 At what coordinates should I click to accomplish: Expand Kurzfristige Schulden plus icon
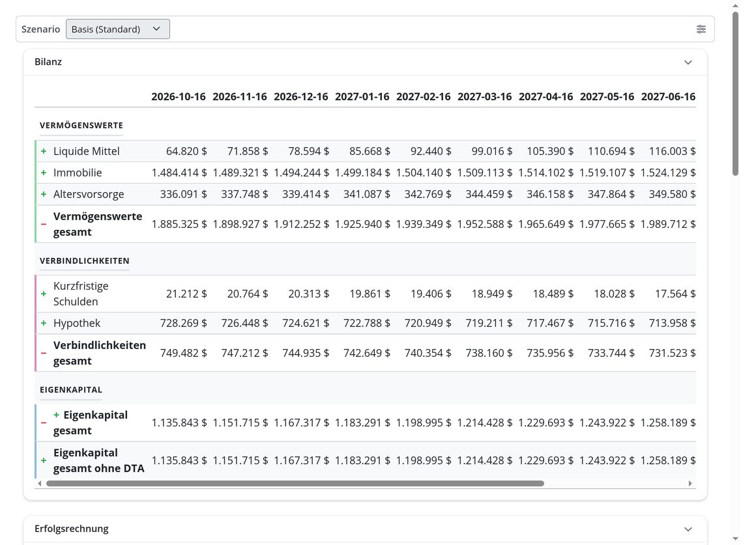44,294
